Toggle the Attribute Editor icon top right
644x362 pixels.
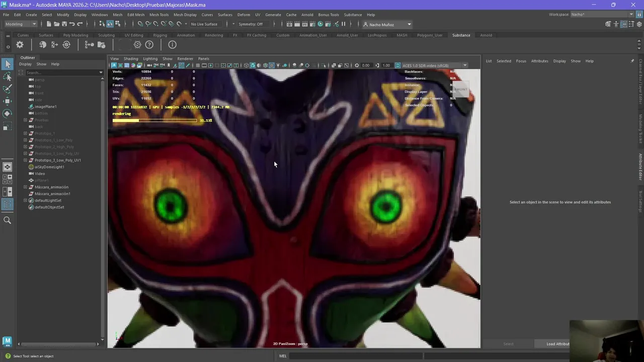(x=624, y=24)
